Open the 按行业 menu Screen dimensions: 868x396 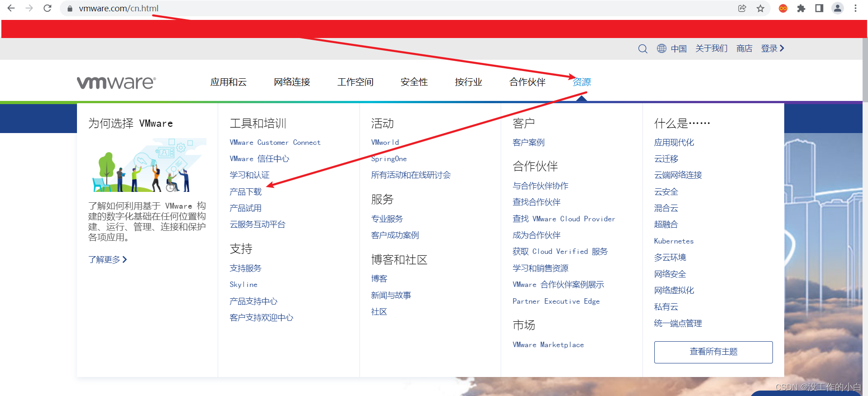pos(469,82)
